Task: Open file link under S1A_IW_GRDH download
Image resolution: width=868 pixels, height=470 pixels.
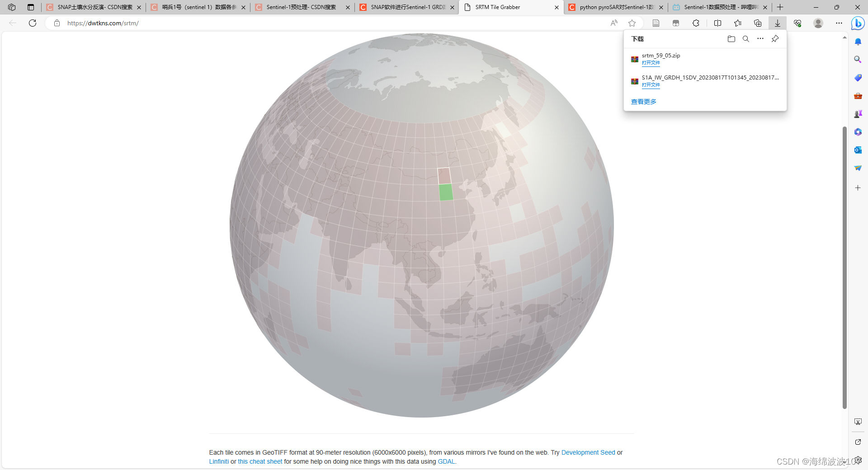Action: [651, 85]
